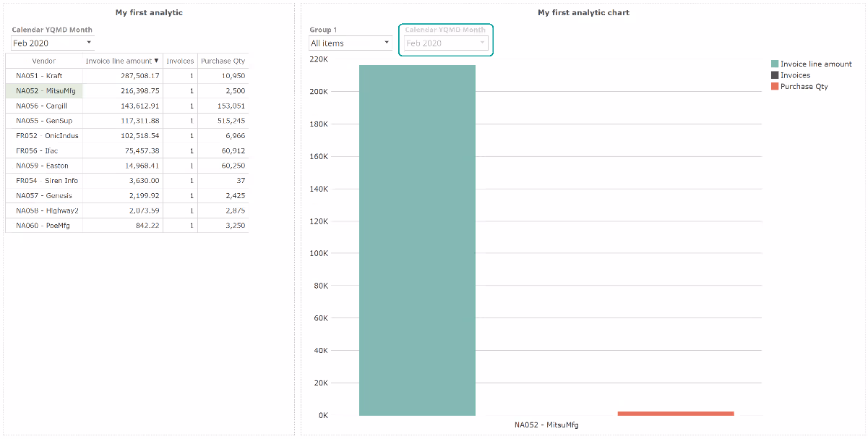Click the small red Purchase Qty bar

click(x=675, y=413)
